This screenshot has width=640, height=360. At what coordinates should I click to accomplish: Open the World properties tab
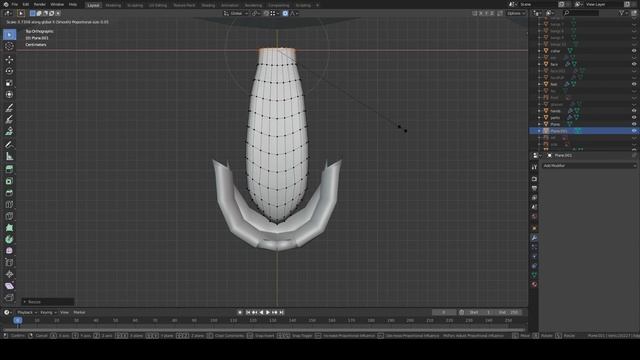pos(534,216)
